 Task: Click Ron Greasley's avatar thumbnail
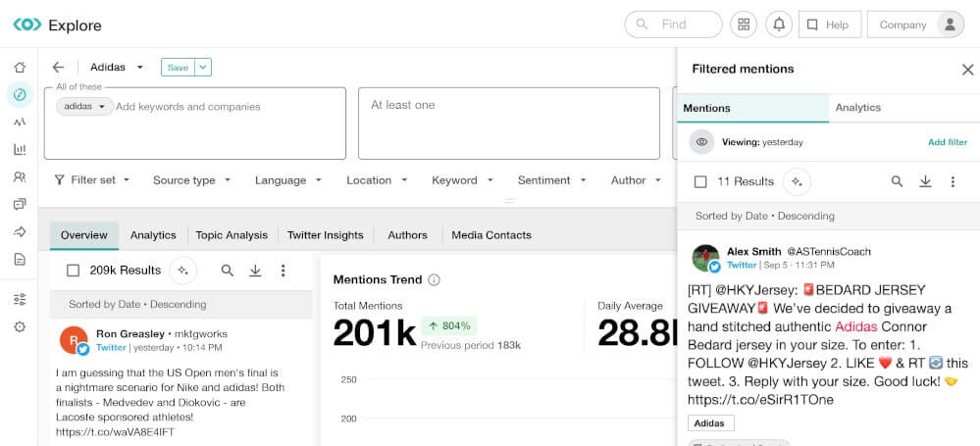coord(74,340)
